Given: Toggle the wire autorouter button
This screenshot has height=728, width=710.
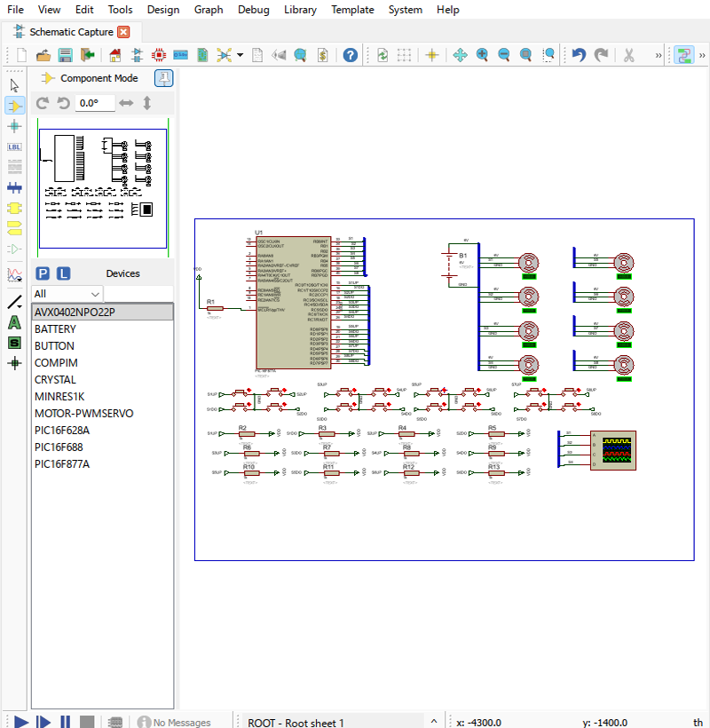Looking at the screenshot, I should (x=683, y=55).
